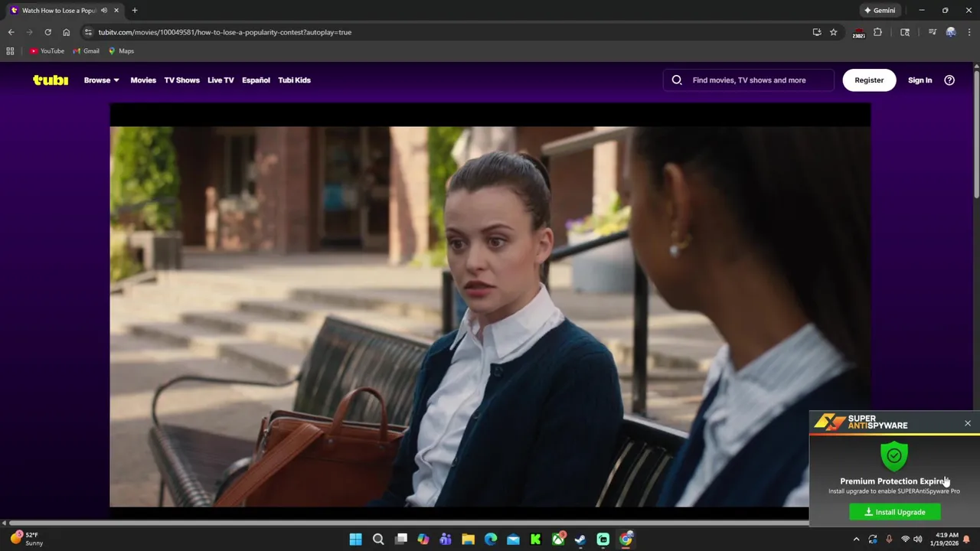Click the Gemini button
Viewport: 980px width, 551px height.
click(x=880, y=11)
